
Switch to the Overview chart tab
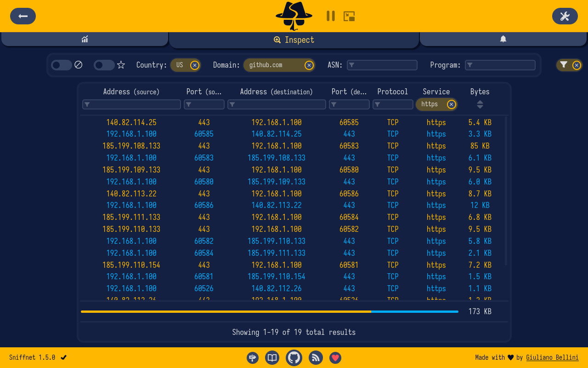click(85, 39)
